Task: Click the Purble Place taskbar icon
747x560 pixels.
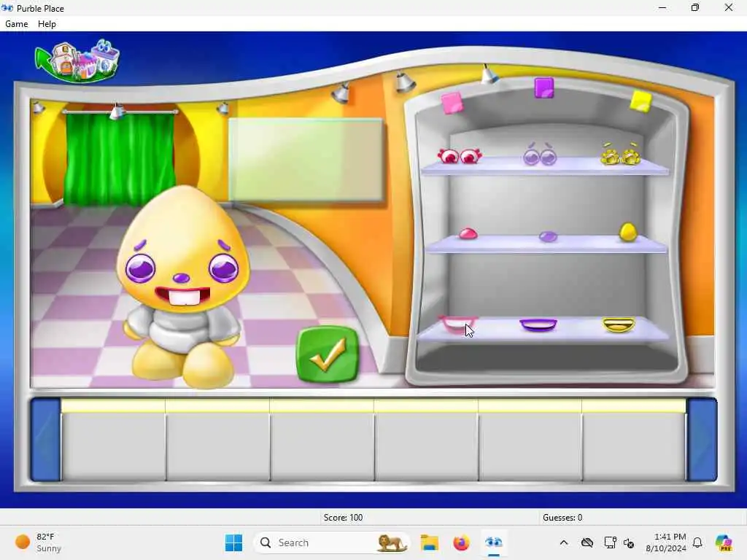Action: pyautogui.click(x=494, y=542)
